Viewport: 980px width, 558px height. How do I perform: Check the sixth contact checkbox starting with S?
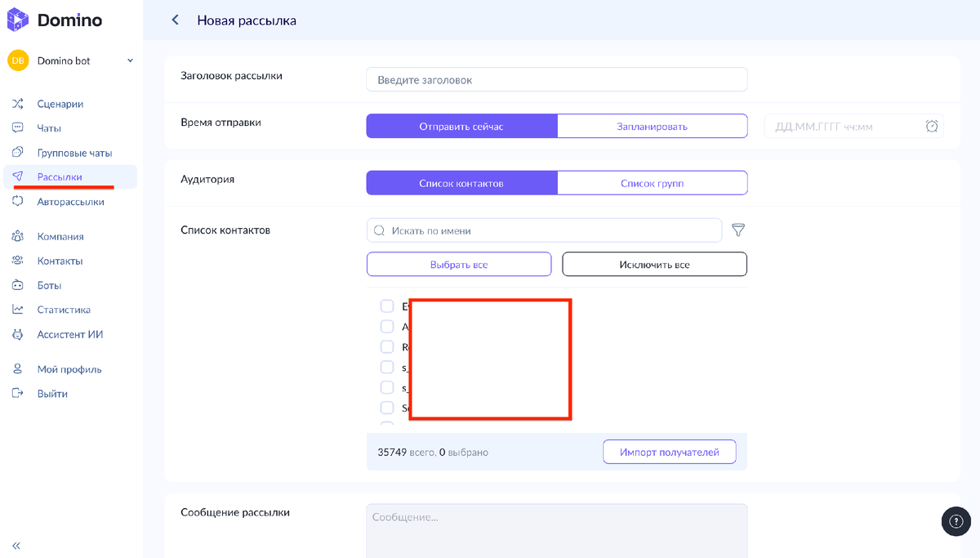click(x=387, y=408)
